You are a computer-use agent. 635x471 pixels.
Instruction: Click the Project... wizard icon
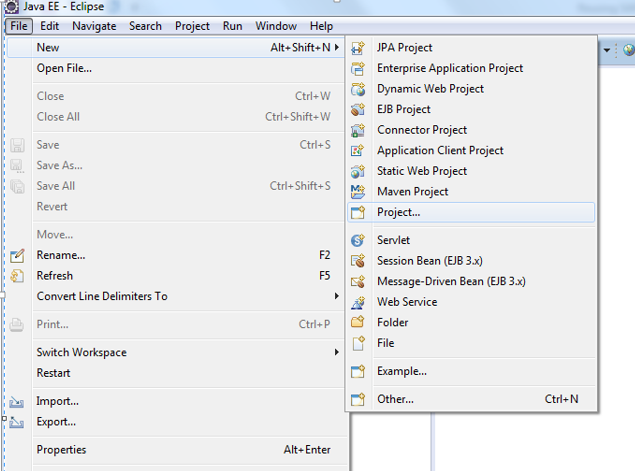[x=358, y=212]
